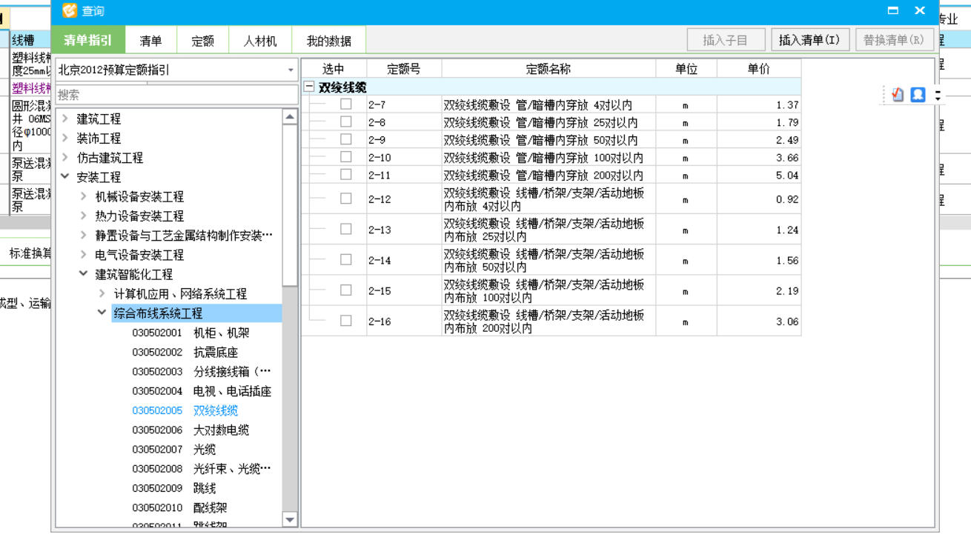
Task: Switch to the 清单指引 tab
Action: pos(88,41)
